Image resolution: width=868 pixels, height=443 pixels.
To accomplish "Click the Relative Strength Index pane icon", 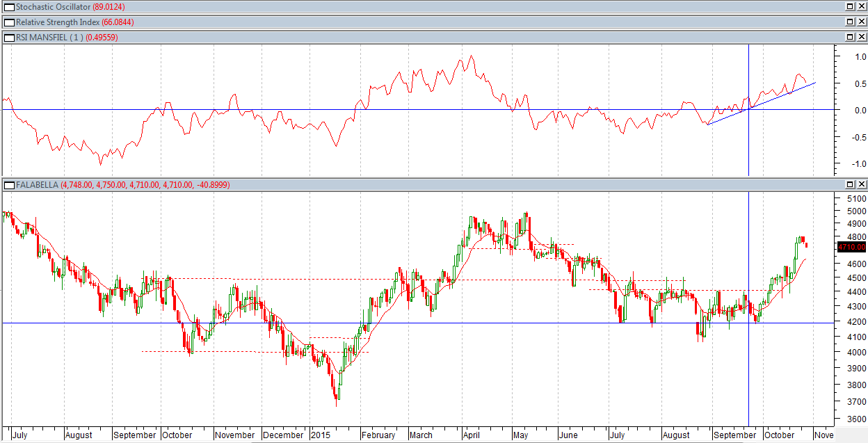I will [9, 22].
